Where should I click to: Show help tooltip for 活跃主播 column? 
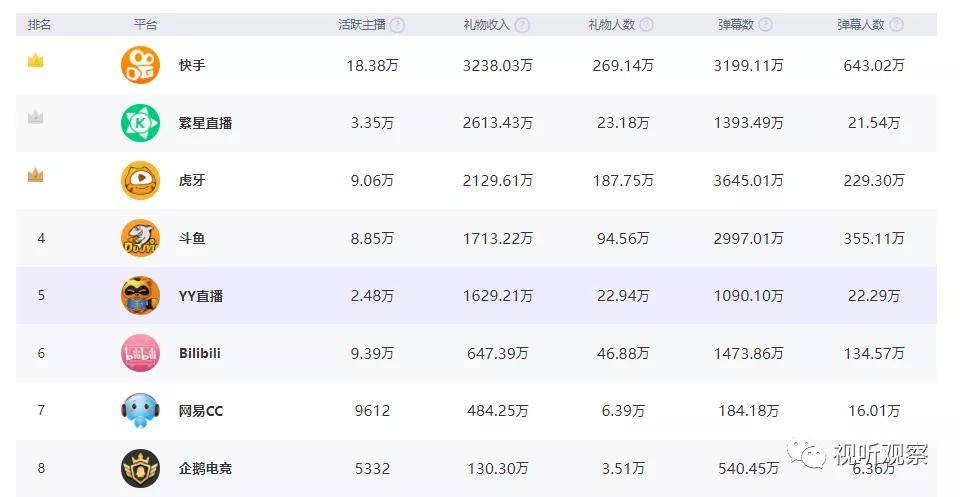[397, 25]
